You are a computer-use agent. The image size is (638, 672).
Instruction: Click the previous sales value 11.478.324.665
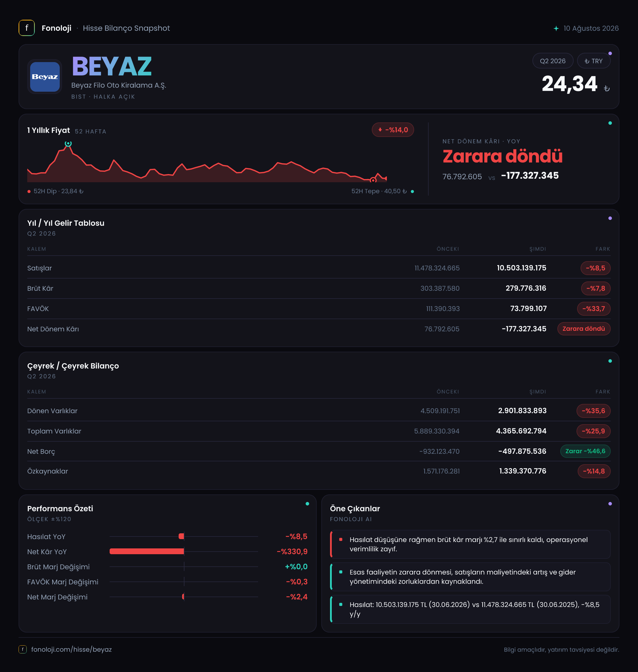click(437, 268)
